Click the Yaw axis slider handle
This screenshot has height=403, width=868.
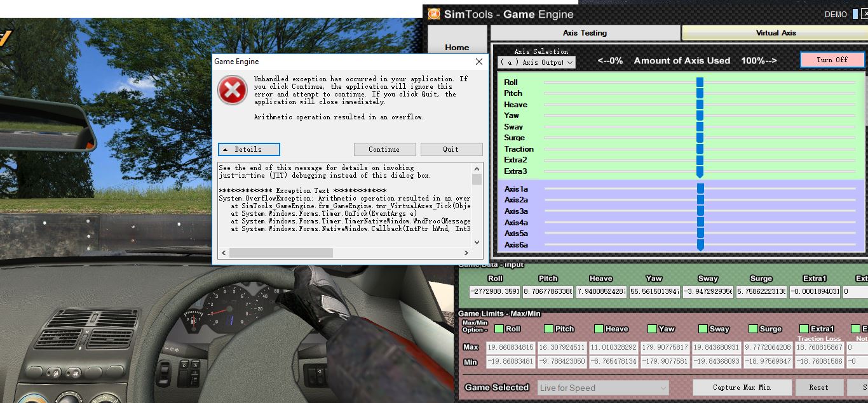(x=700, y=116)
